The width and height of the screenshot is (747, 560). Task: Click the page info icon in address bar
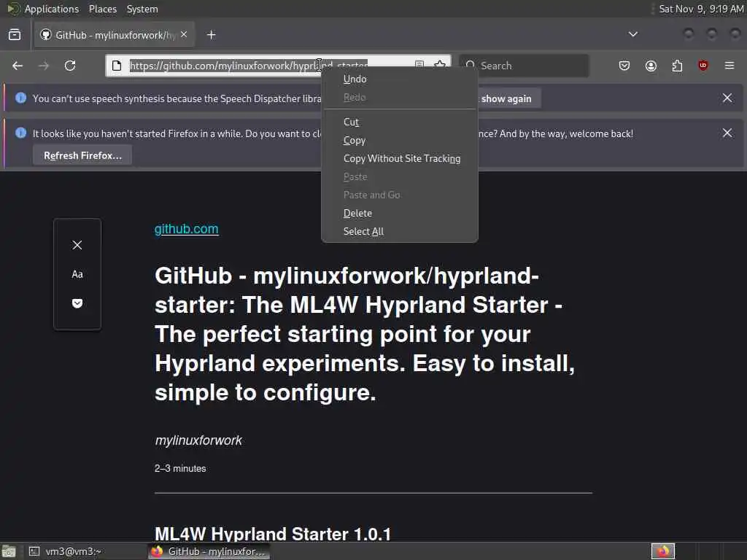click(x=117, y=66)
